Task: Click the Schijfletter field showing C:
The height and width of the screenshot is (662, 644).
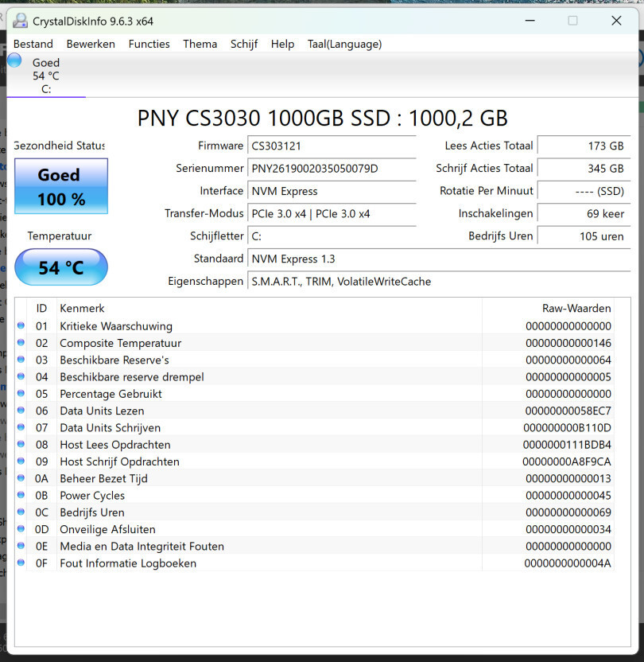Action: point(332,236)
